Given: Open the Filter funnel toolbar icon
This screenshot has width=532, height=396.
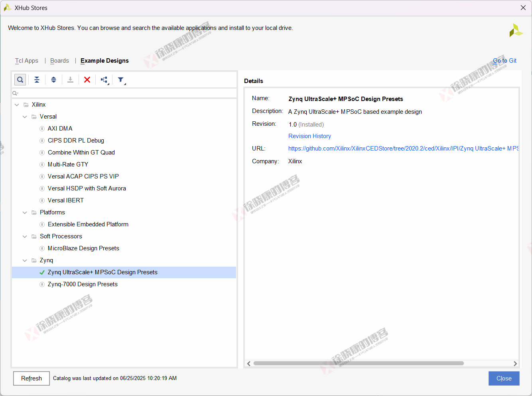Looking at the screenshot, I should click(121, 80).
